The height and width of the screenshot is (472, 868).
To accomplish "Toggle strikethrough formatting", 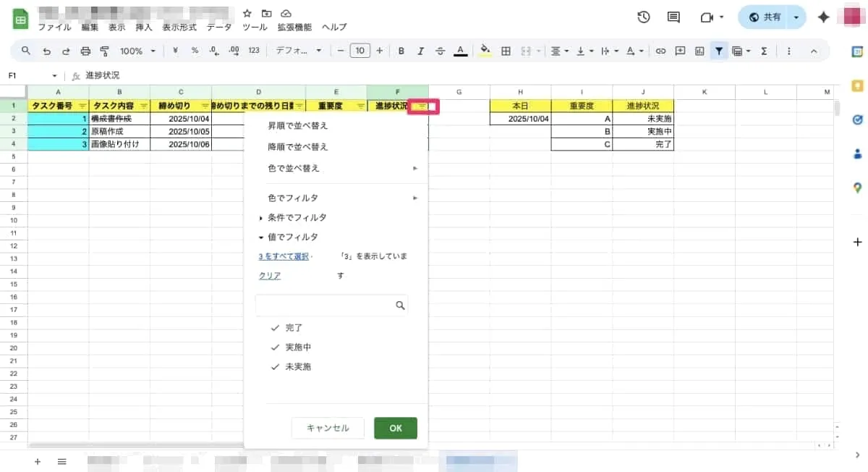I will tap(440, 51).
